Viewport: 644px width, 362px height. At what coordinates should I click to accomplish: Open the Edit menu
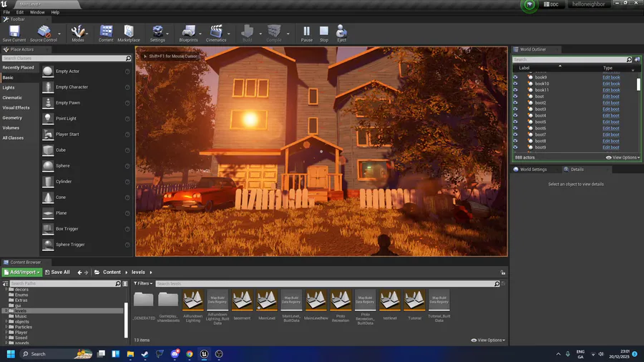[x=20, y=12]
